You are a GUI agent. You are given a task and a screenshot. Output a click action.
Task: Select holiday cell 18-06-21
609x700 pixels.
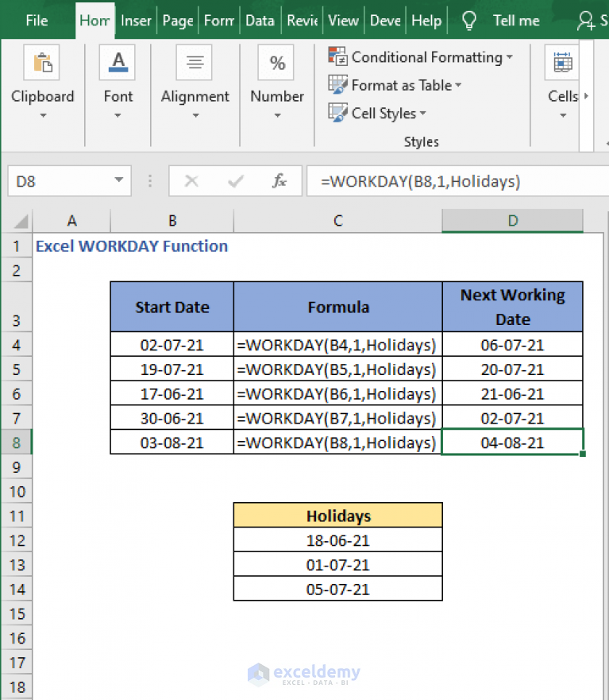pos(338,540)
